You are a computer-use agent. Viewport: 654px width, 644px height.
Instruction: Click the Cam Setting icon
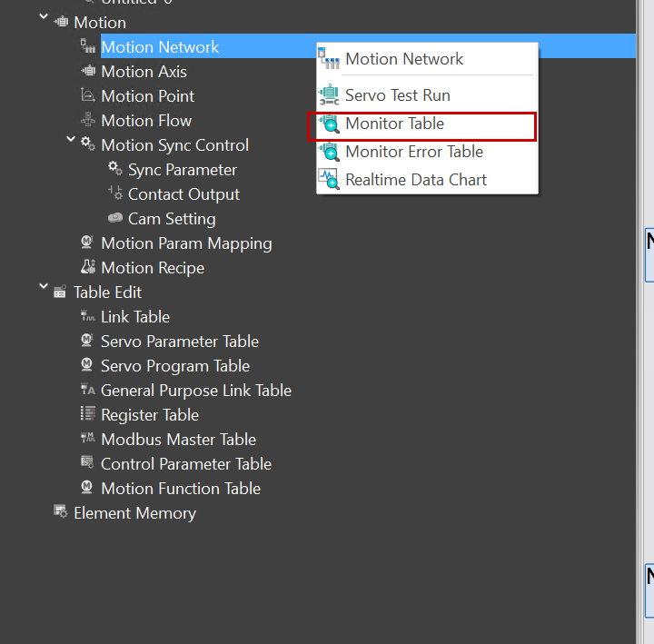[115, 219]
